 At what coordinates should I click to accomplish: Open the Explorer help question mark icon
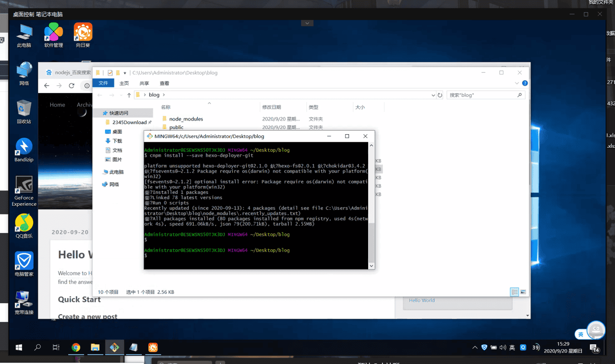[x=525, y=83]
